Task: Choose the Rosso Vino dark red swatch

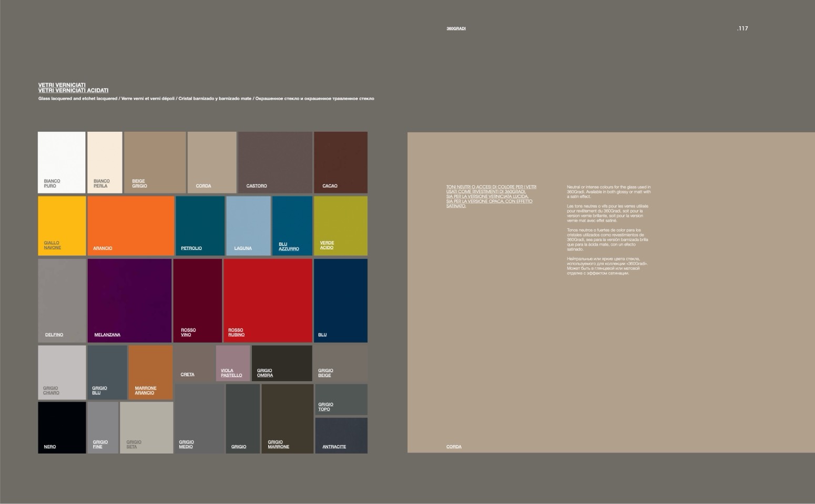Action: [197, 300]
